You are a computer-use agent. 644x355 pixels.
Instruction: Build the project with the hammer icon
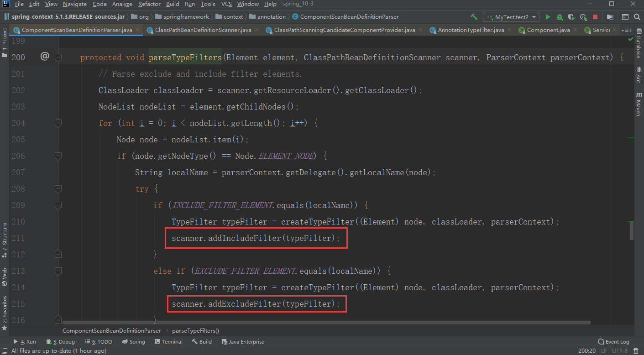(x=474, y=17)
